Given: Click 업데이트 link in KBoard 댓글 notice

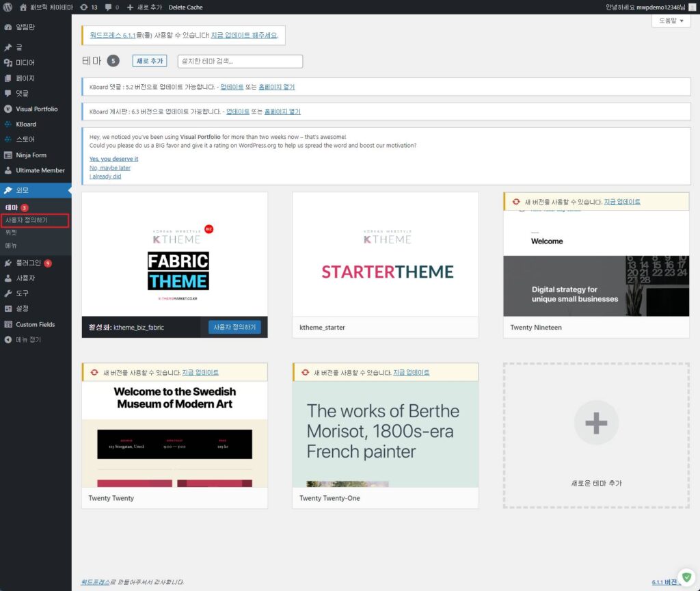Looking at the screenshot, I should 232,87.
